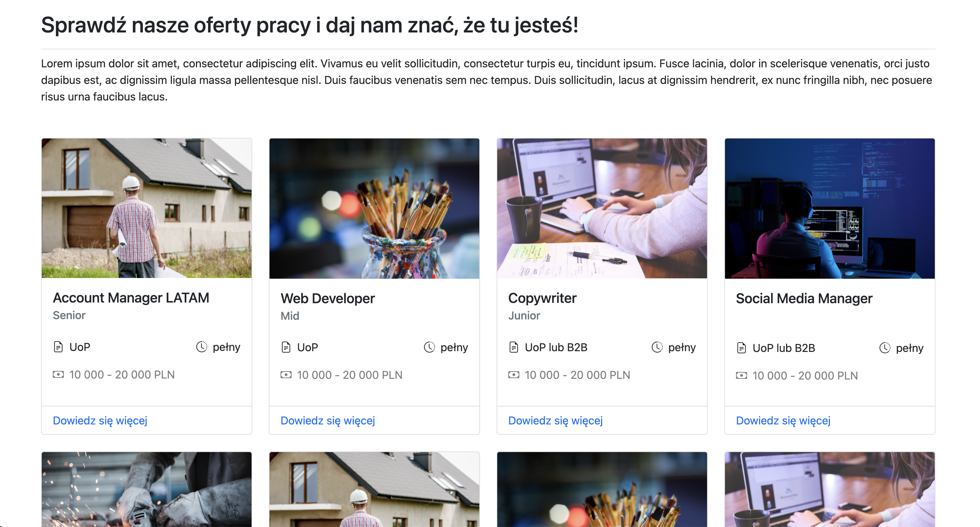Click 'pełny' on Account Manager LATAM card
This screenshot has height=527, width=980.
pyautogui.click(x=227, y=347)
